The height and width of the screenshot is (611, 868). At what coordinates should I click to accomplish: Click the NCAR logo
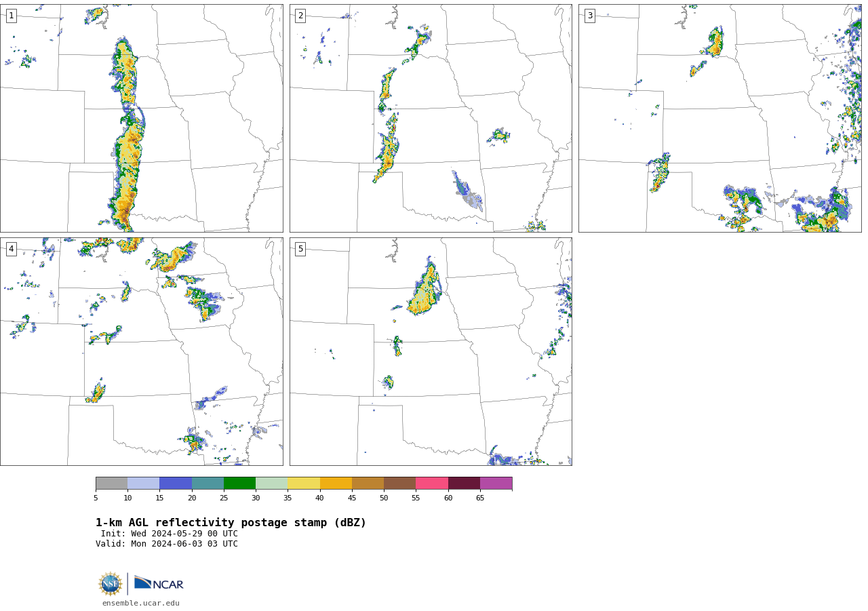pos(159,583)
